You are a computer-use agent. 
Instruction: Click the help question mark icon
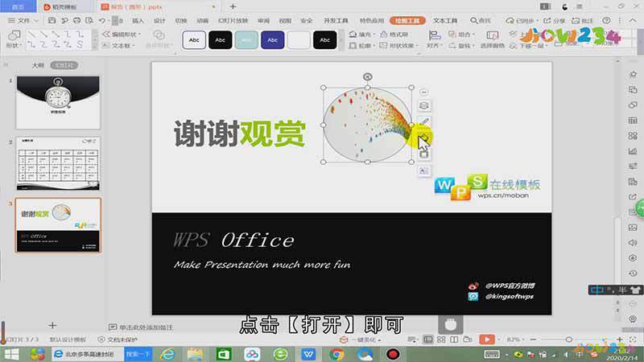coord(606,20)
